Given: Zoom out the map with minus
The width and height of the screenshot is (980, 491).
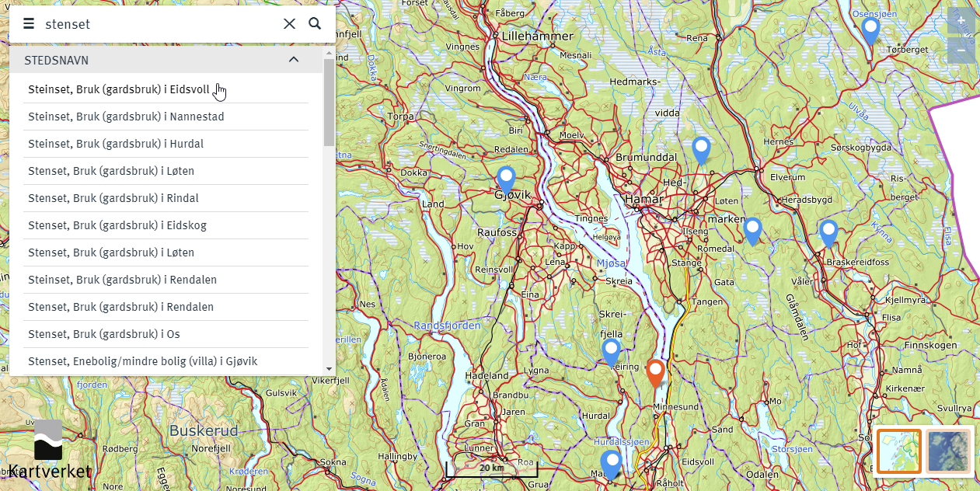Looking at the screenshot, I should [961, 50].
